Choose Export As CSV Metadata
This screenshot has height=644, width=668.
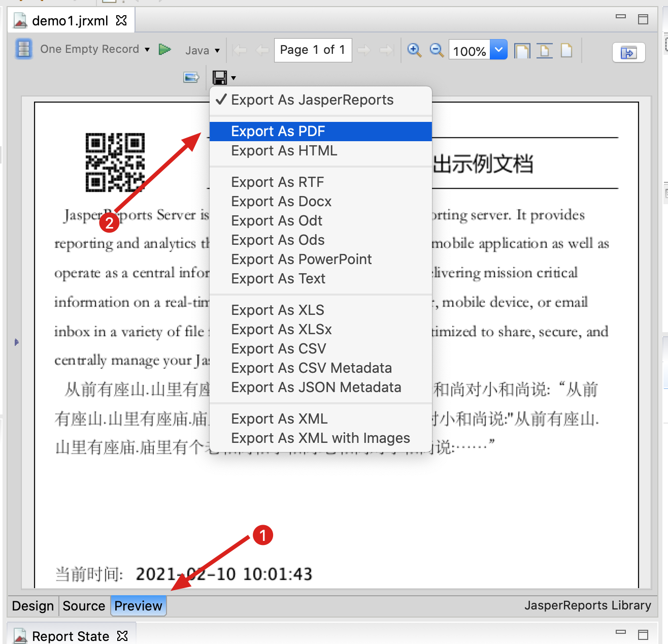tap(321, 368)
